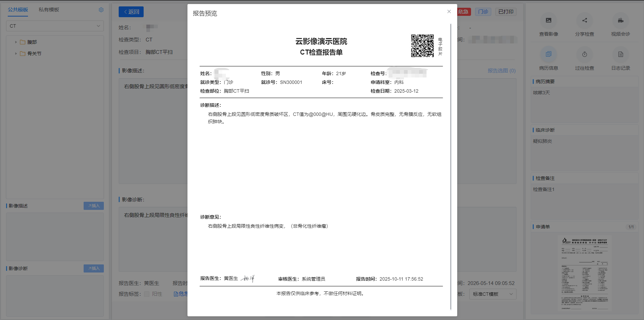Click the 门诊 tag
Image resolution: width=644 pixels, height=320 pixels.
pos(483,12)
